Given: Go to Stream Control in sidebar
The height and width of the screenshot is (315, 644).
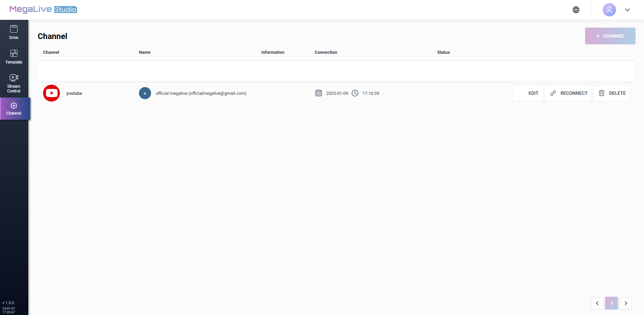Looking at the screenshot, I should 14,84.
